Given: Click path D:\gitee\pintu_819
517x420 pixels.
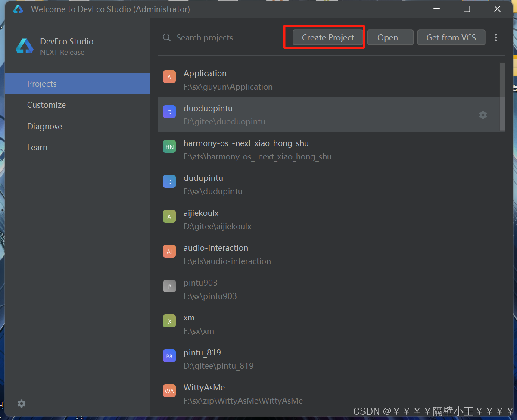Looking at the screenshot, I should [x=218, y=366].
